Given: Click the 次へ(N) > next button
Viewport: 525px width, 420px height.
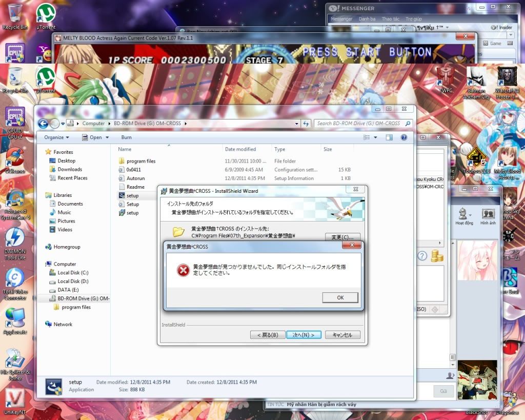Looking at the screenshot, I should [304, 334].
